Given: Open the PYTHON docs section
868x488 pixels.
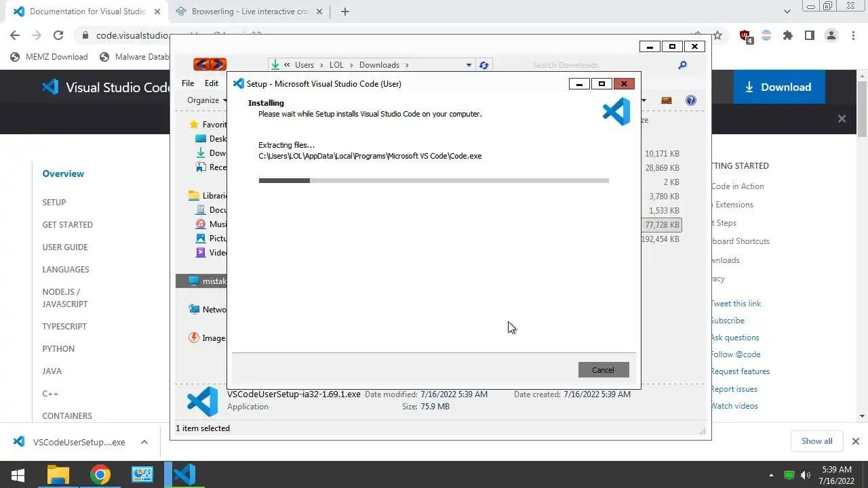Looking at the screenshot, I should click(x=58, y=348).
